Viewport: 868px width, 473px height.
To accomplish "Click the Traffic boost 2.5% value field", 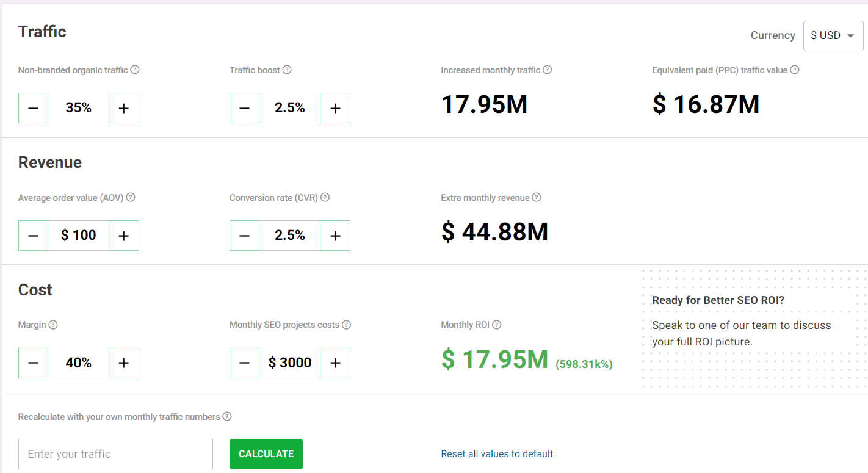I will pos(290,108).
